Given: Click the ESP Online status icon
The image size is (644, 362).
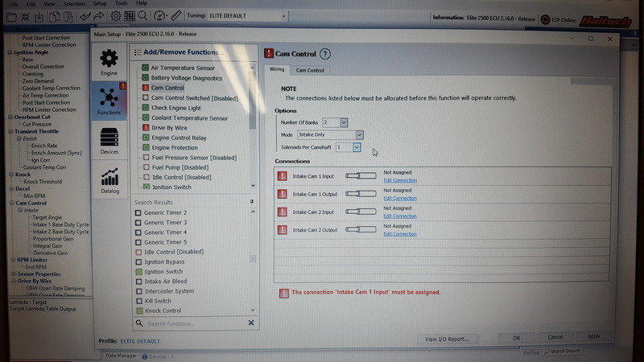Looking at the screenshot, I should [545, 19].
